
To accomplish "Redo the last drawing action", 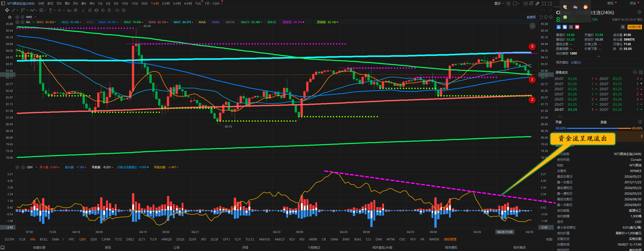I will pyautogui.click(x=550, y=10).
